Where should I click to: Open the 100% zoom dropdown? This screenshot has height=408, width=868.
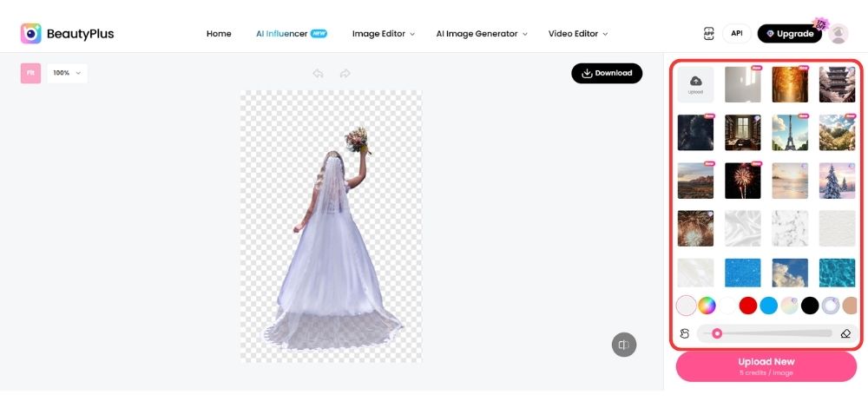tap(67, 73)
